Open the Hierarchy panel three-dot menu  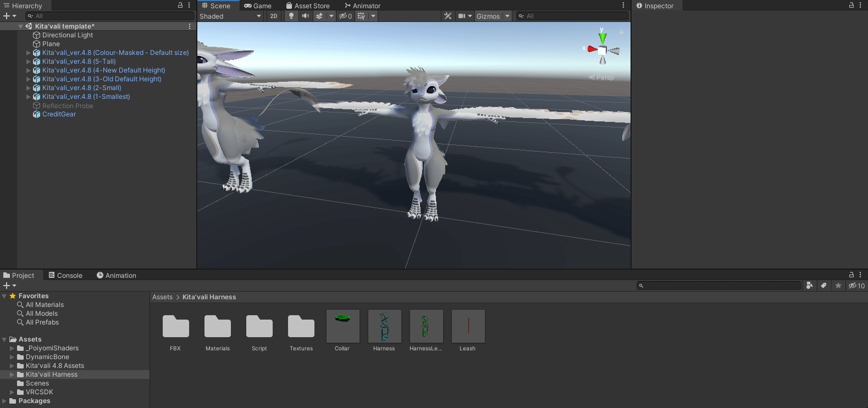[x=189, y=5]
